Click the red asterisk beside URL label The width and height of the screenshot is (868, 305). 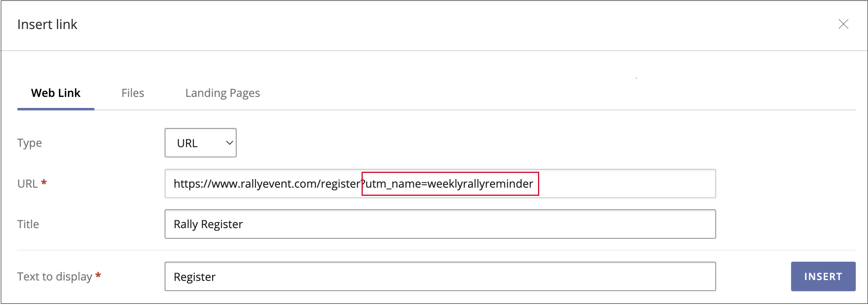click(44, 182)
